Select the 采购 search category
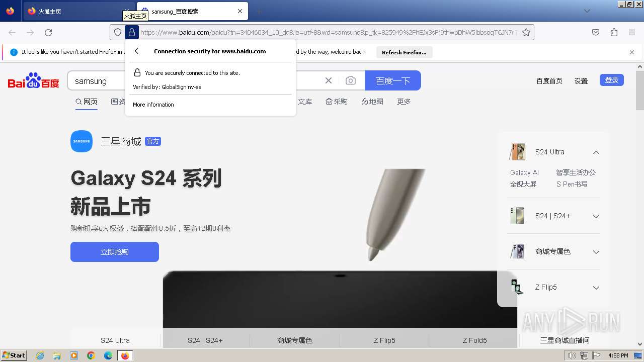Screen dimensions: 644x362 pyautogui.click(x=337, y=102)
